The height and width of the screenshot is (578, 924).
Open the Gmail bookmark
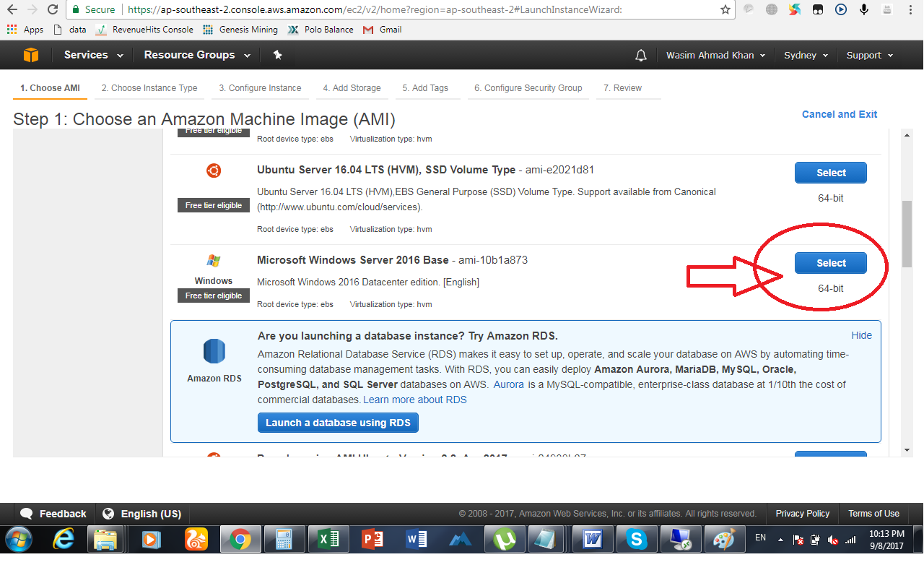[x=382, y=30]
